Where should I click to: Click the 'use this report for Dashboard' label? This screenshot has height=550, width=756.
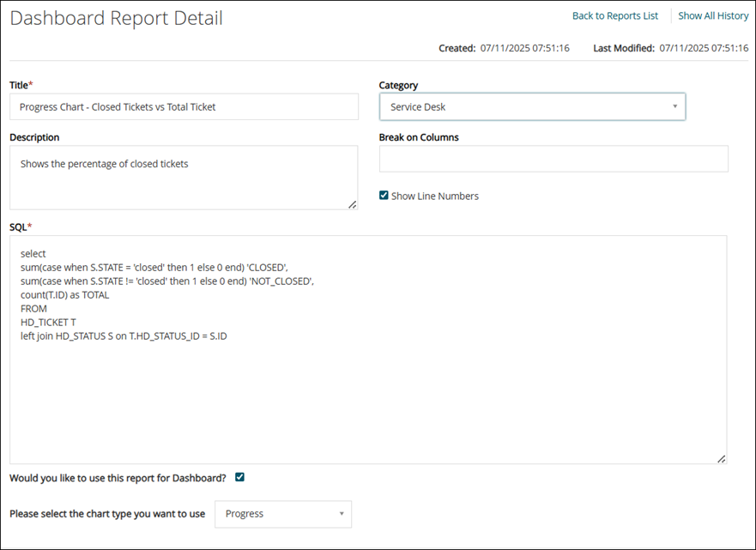click(118, 478)
